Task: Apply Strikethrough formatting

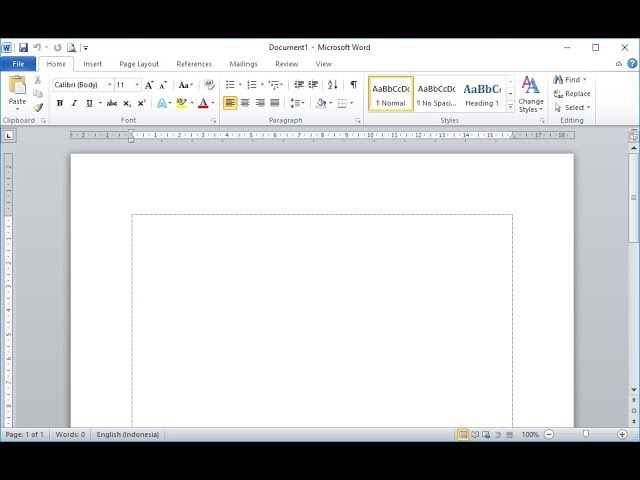Action: [112, 103]
